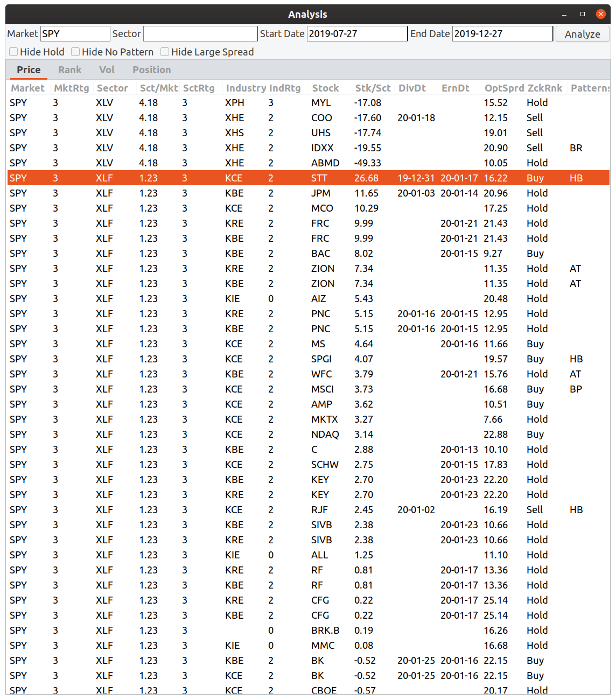
Task: Click the MKTX stock cell
Action: (x=325, y=419)
